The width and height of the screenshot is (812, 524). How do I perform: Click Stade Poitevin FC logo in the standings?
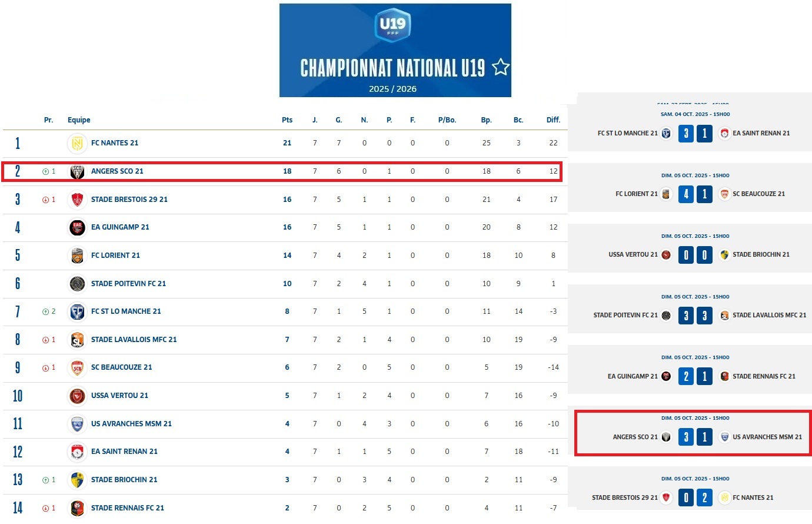point(77,284)
